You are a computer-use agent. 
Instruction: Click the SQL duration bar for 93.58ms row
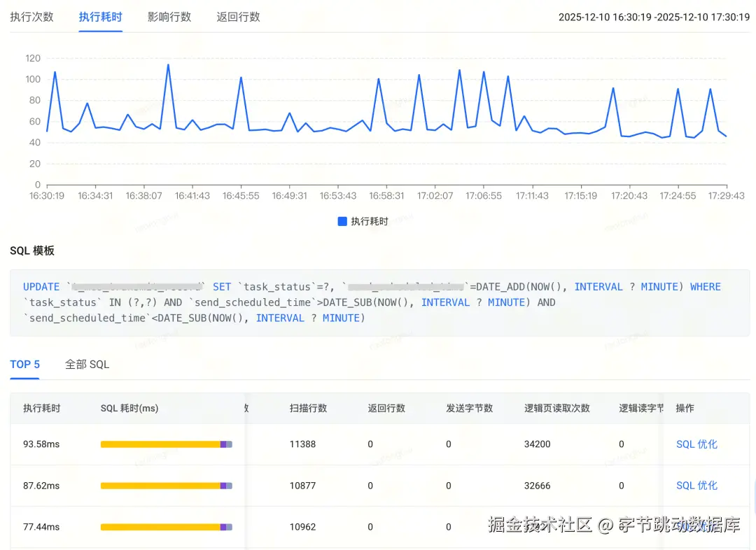tap(167, 444)
